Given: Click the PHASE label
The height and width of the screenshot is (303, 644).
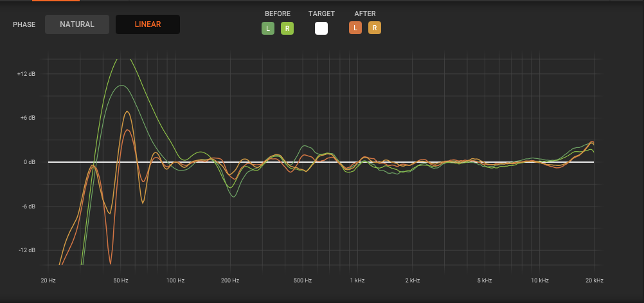Looking at the screenshot, I should tap(24, 24).
